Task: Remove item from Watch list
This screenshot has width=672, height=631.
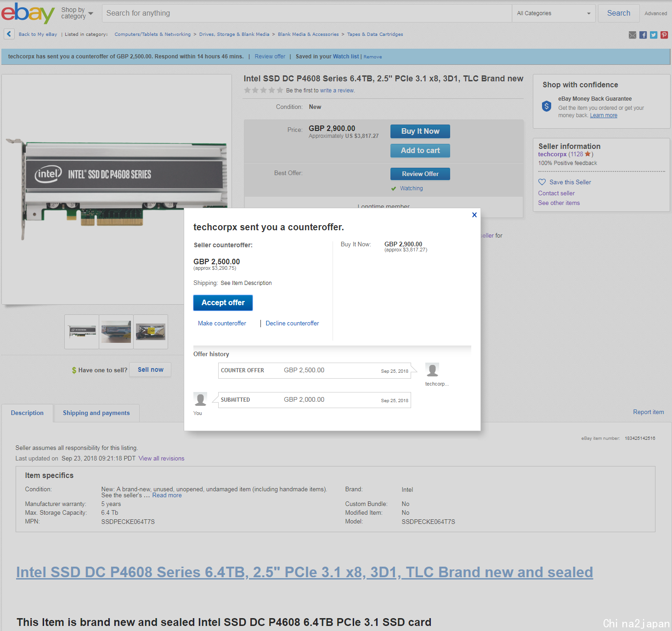Action: 373,57
